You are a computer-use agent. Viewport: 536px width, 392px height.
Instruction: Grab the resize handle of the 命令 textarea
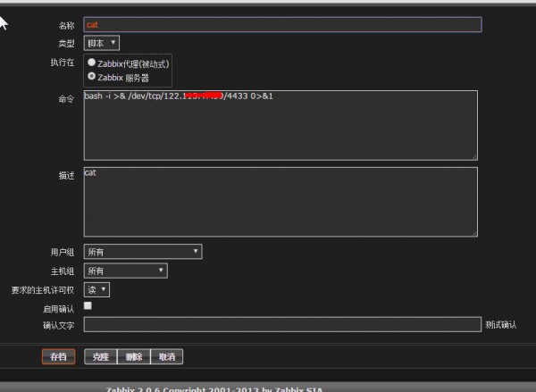coord(474,157)
